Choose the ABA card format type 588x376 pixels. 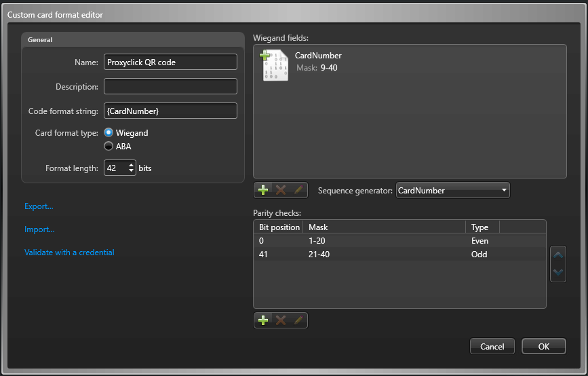(x=109, y=146)
